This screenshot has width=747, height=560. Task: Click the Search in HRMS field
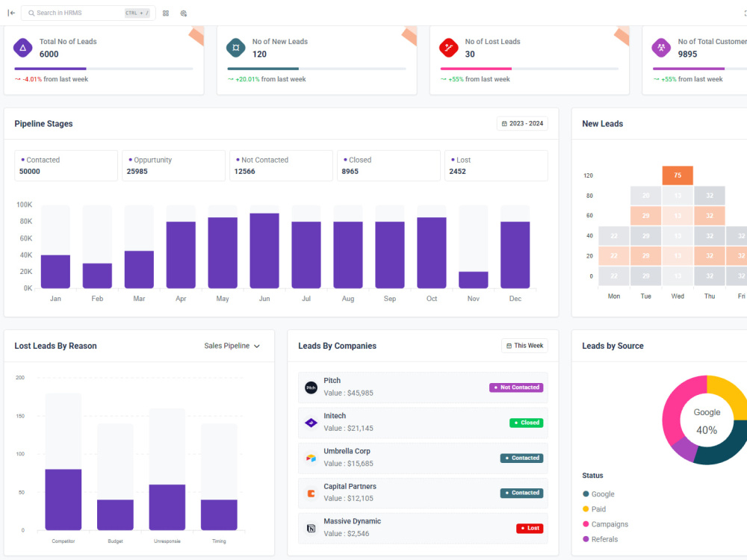[88, 13]
